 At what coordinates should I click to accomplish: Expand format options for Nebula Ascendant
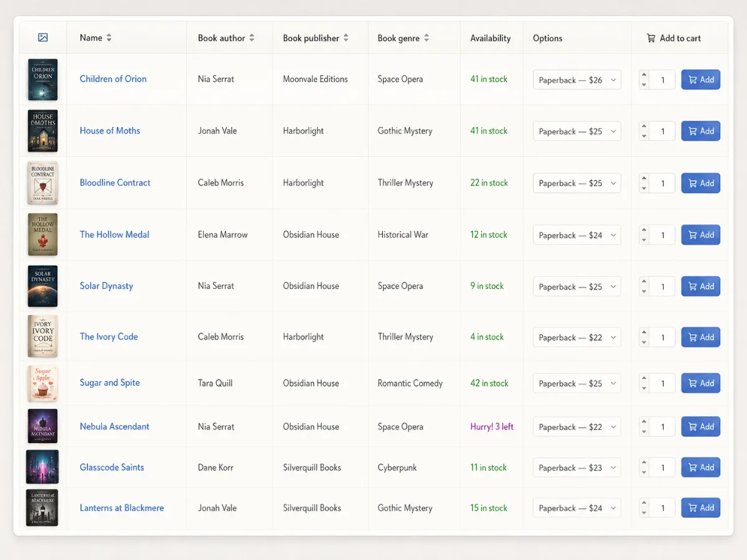click(x=577, y=427)
